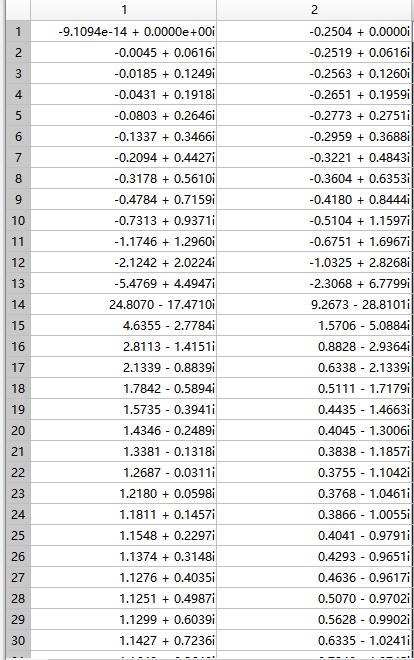Viewport: 414px width, 660px height.
Task: Click cell 0.4041 - 0.9791i
Action: pos(314,535)
